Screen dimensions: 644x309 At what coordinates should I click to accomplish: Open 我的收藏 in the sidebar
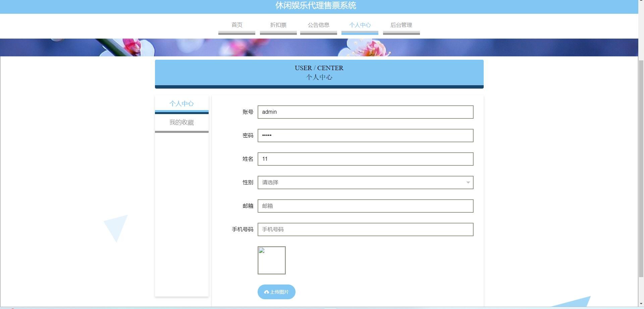(181, 122)
